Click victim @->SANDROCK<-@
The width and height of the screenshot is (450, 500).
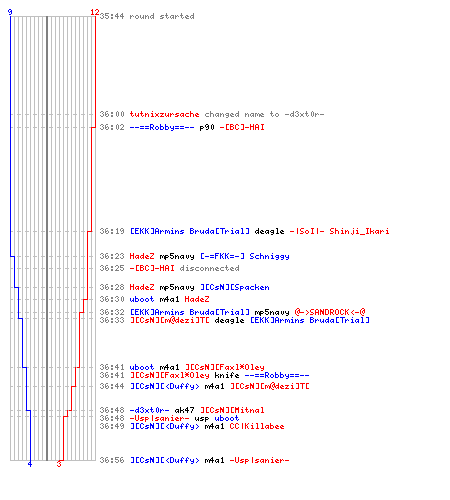coord(330,312)
